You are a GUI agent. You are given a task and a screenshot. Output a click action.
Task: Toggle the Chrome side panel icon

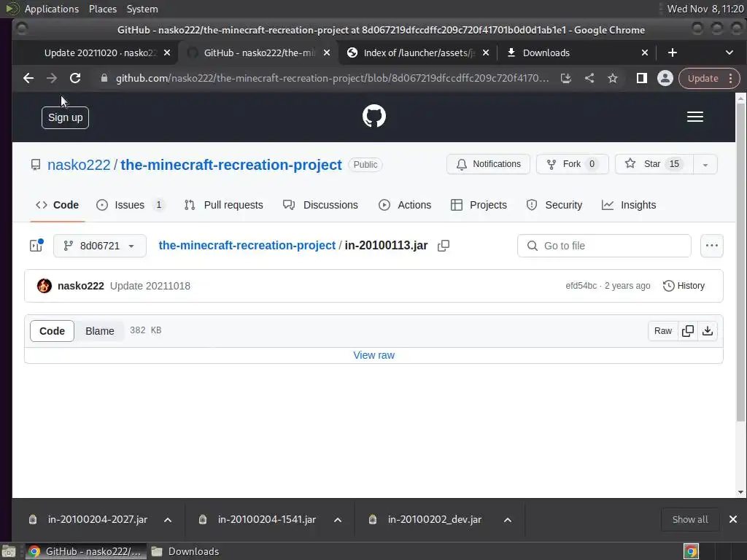point(642,78)
